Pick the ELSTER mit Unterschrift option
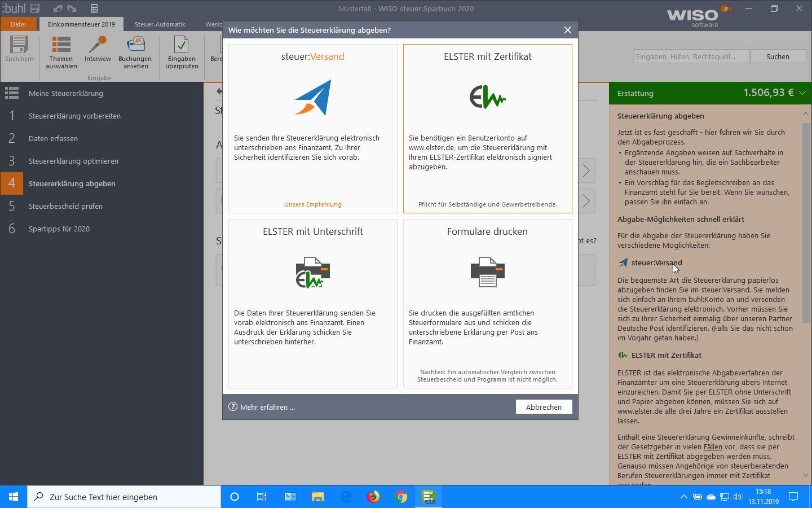The width and height of the screenshot is (812, 508). pyautogui.click(x=313, y=304)
